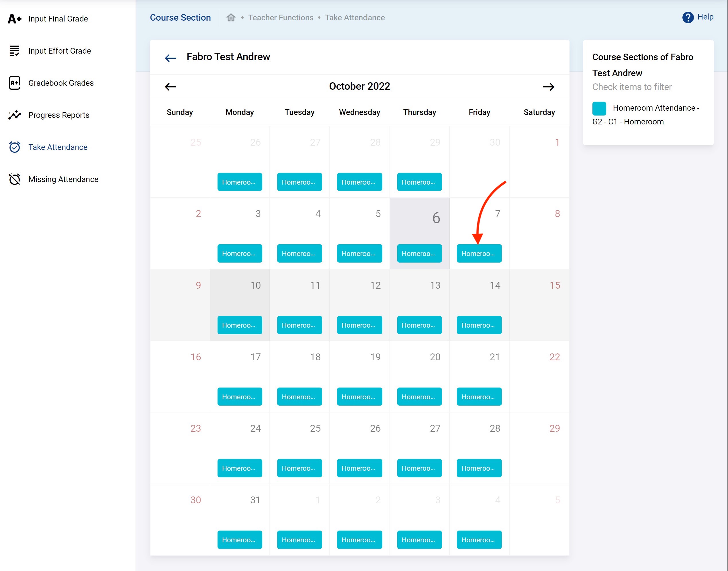Open Help via question mark icon

[688, 17]
